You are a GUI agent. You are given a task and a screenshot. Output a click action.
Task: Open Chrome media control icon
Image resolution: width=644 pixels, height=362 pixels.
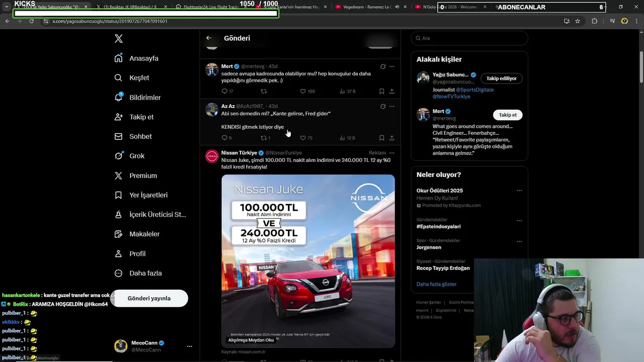click(612, 21)
